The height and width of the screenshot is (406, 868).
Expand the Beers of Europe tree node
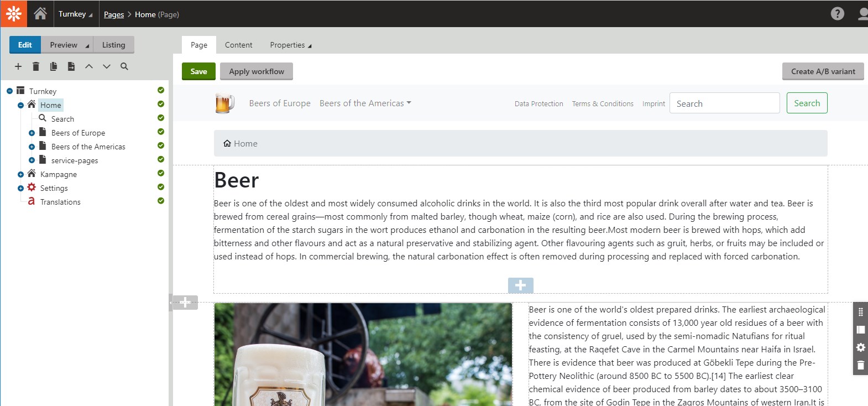pos(32,133)
